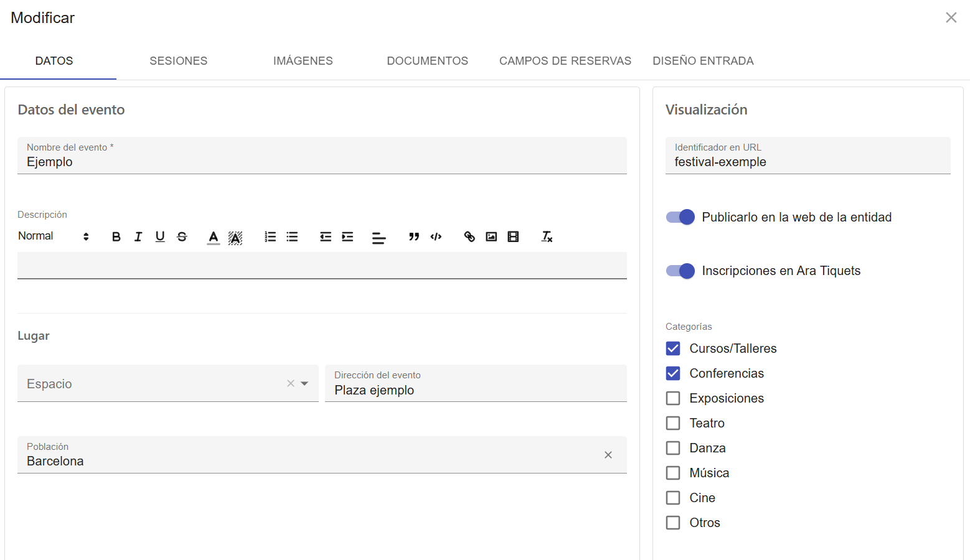This screenshot has width=970, height=560.
Task: Check the Danza category
Action: (x=673, y=448)
